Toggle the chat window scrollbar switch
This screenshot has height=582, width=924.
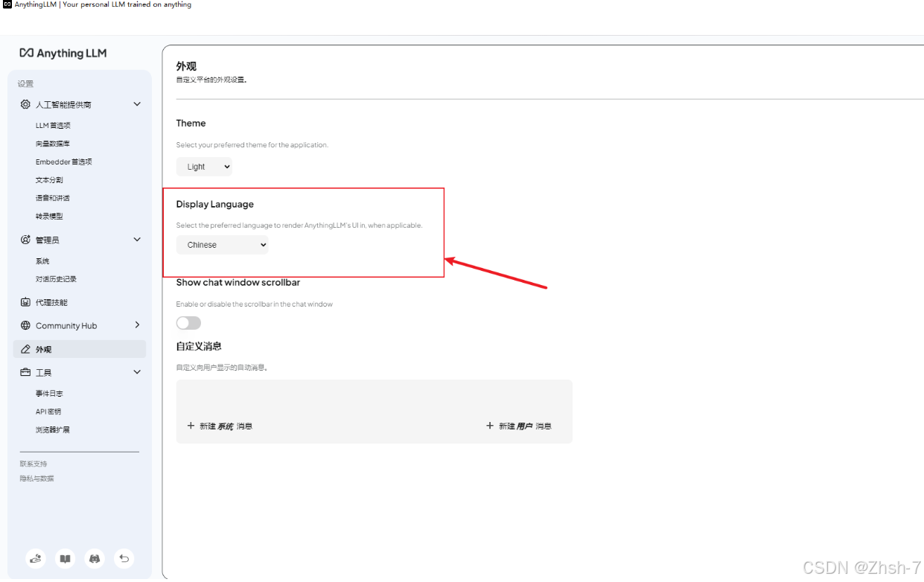click(188, 322)
